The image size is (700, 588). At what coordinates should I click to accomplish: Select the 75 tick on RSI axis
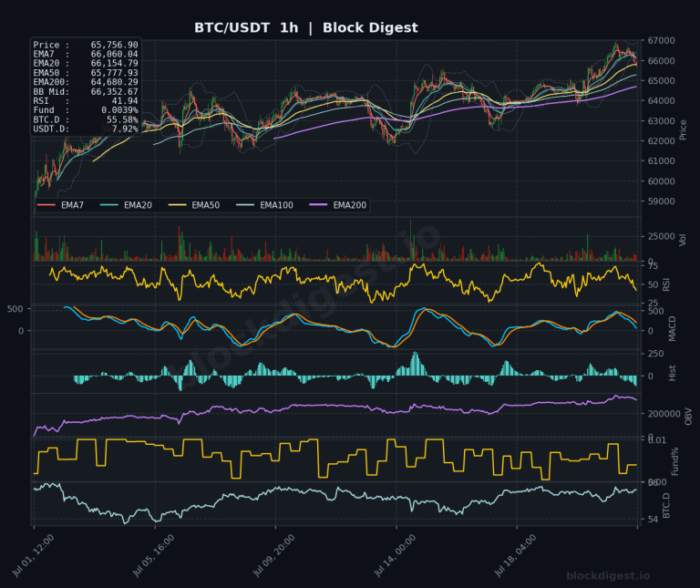(x=653, y=266)
